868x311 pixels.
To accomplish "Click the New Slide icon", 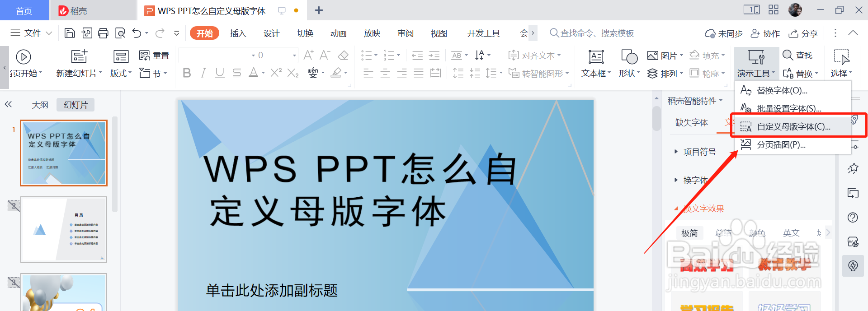I will tap(79, 56).
